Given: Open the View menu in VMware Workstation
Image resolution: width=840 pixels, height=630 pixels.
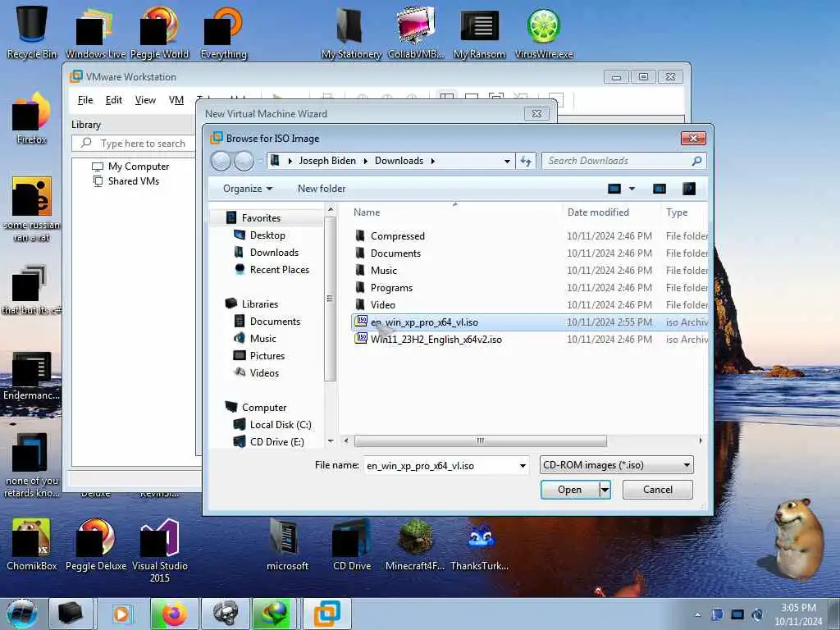Looking at the screenshot, I should coord(145,100).
